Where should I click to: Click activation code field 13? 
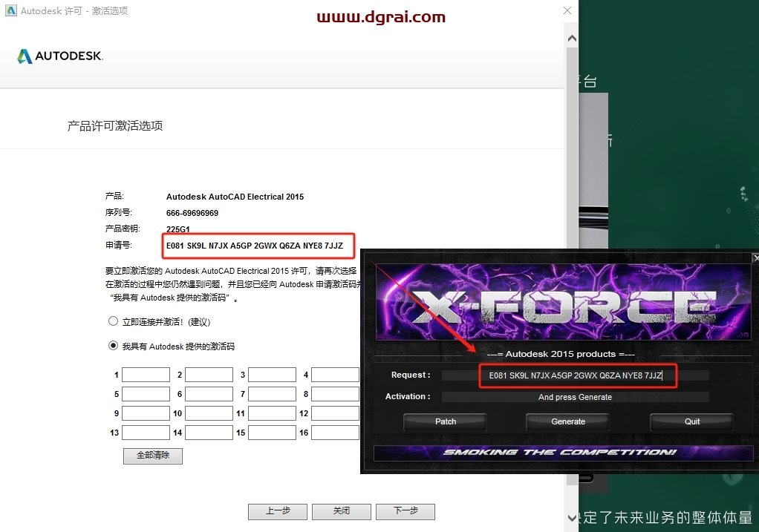146,433
